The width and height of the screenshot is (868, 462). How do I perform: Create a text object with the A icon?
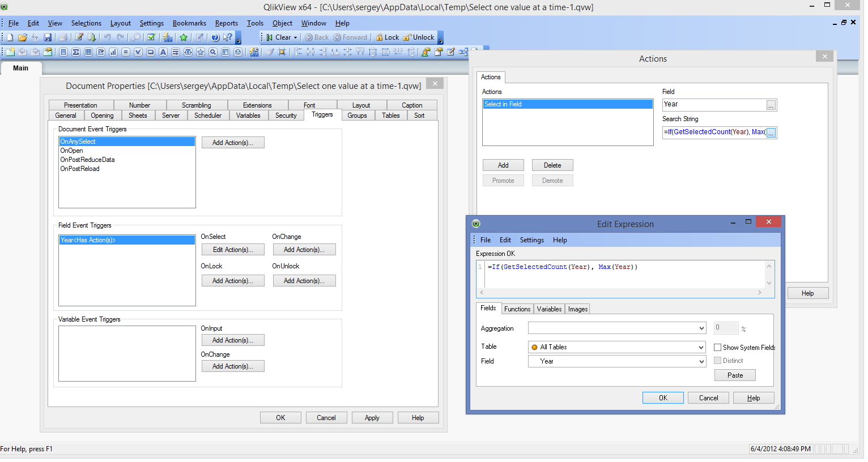tap(163, 52)
